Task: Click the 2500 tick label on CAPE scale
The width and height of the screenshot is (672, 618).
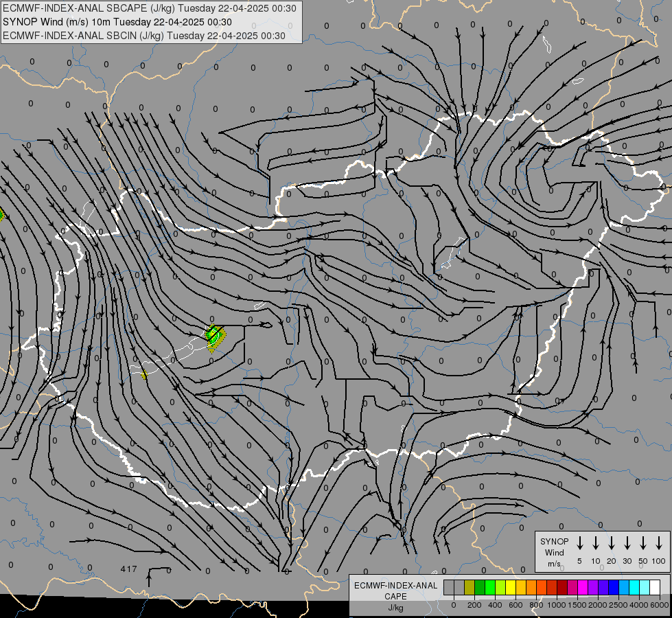Action: (x=618, y=605)
